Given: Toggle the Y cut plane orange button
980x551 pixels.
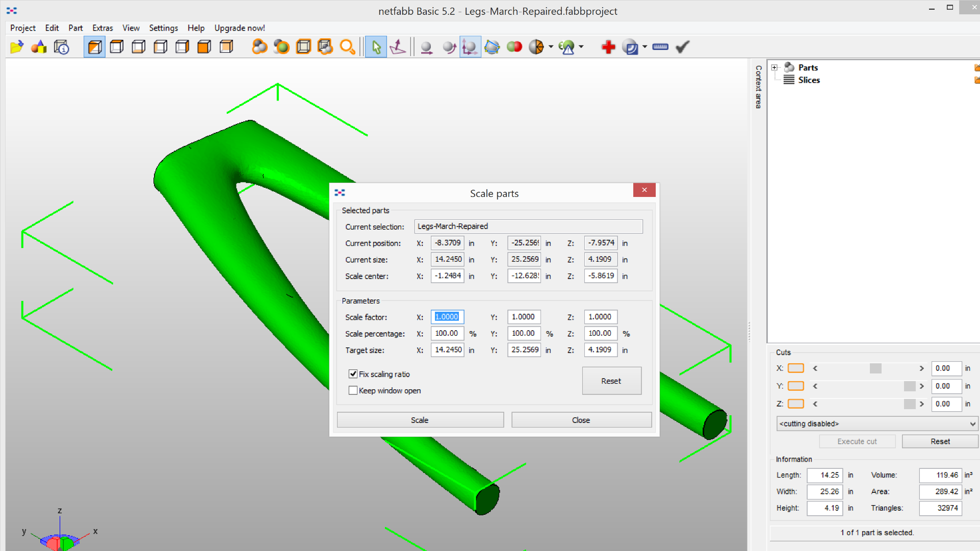Looking at the screenshot, I should coord(796,386).
